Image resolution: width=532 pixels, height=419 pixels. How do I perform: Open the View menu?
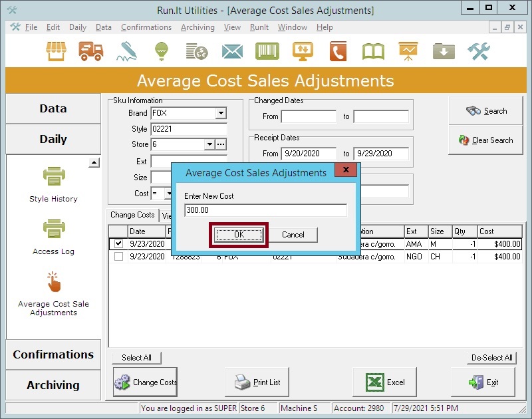(232, 27)
